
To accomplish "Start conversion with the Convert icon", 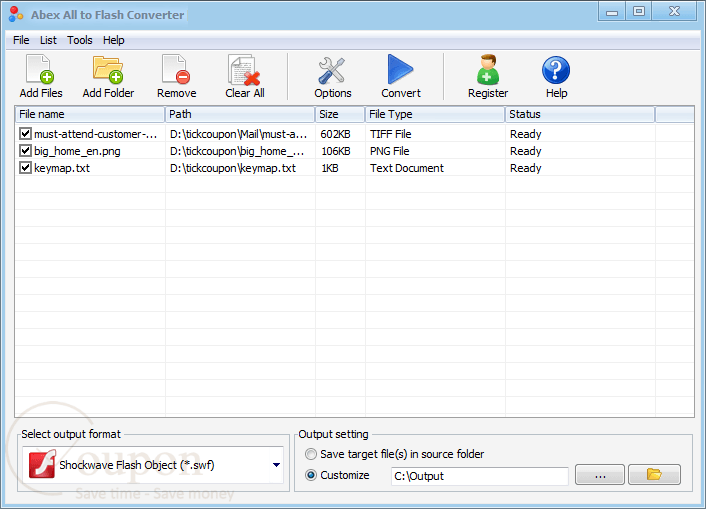I will [400, 69].
